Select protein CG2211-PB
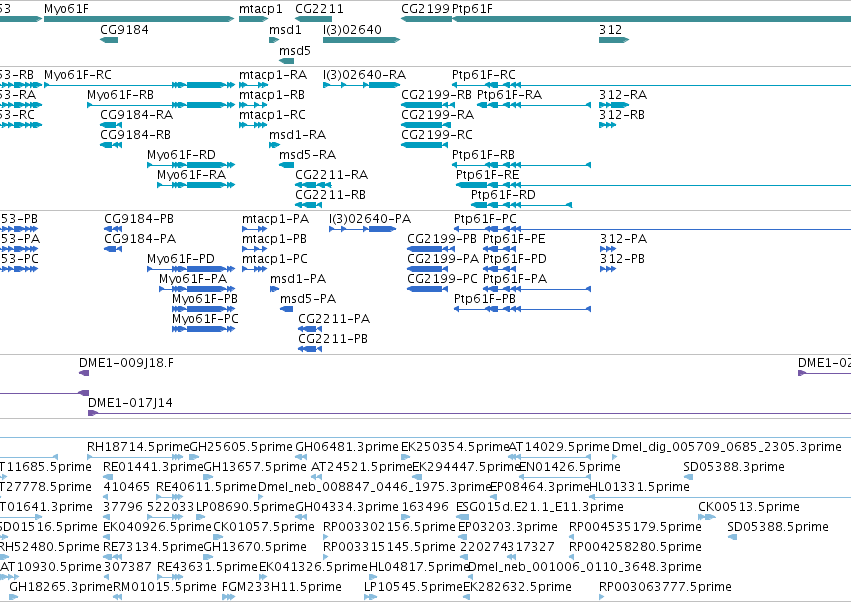This screenshot has height=602, width=851. click(x=310, y=349)
